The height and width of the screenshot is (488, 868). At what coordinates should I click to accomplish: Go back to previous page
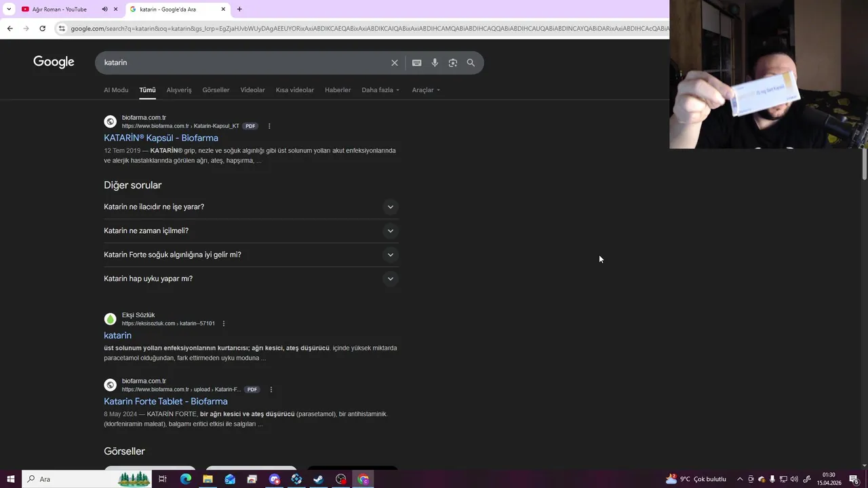click(x=9, y=28)
